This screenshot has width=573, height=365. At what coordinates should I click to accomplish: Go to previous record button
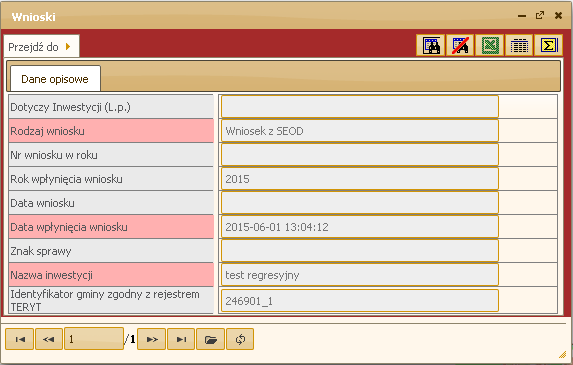49,339
